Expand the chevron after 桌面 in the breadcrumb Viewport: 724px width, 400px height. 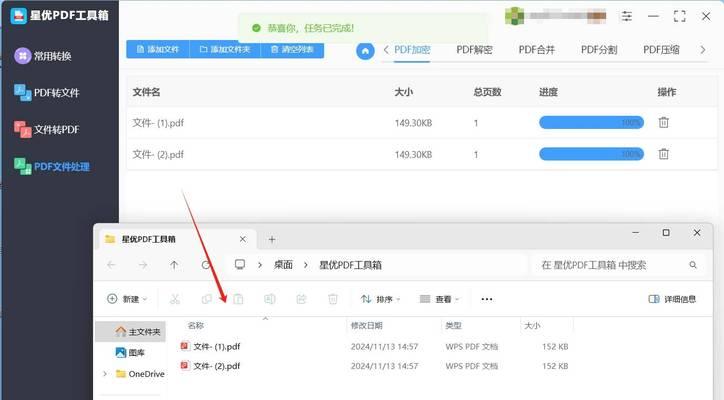(x=306, y=265)
